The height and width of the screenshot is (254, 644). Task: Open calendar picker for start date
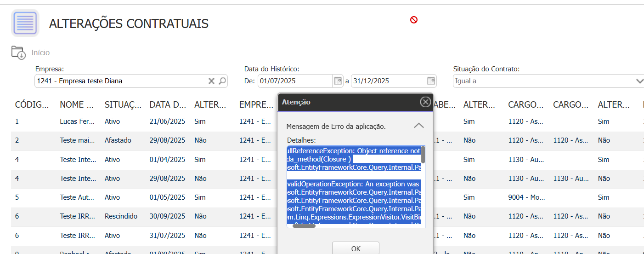tap(338, 81)
